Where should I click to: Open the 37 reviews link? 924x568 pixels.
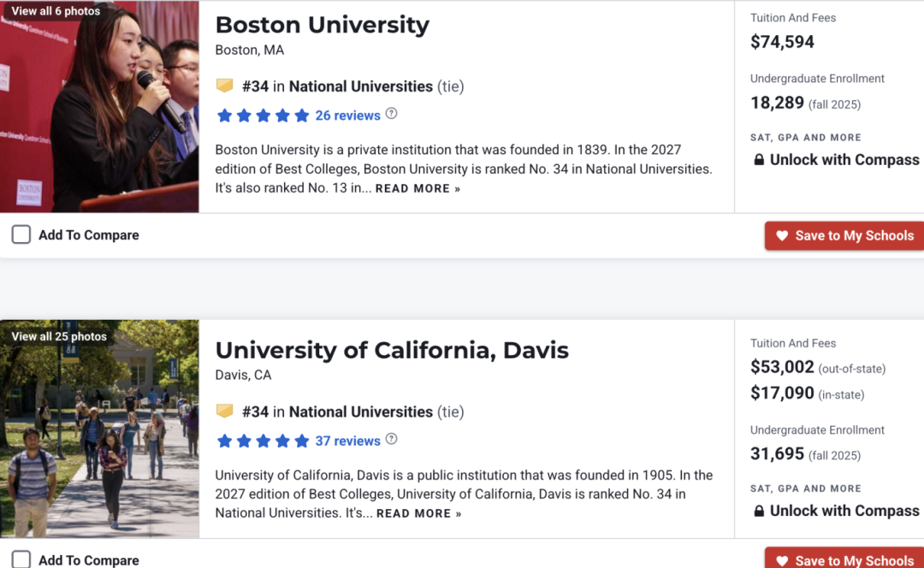(347, 441)
